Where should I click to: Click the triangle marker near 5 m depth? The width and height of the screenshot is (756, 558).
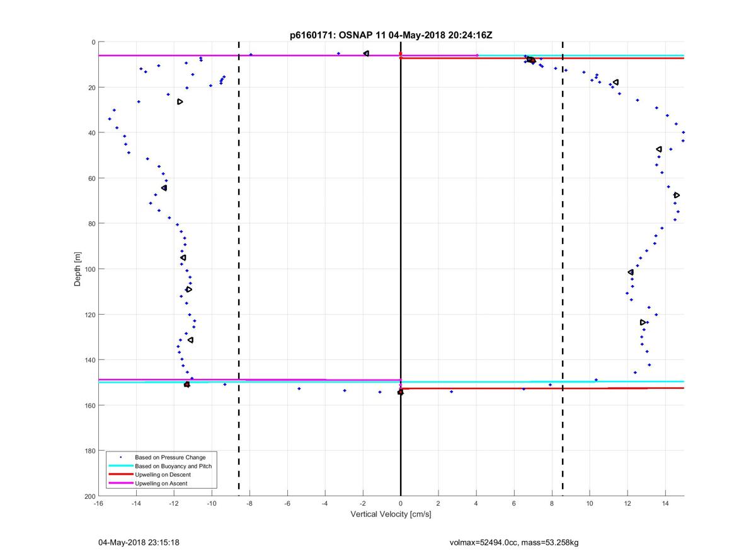point(366,54)
